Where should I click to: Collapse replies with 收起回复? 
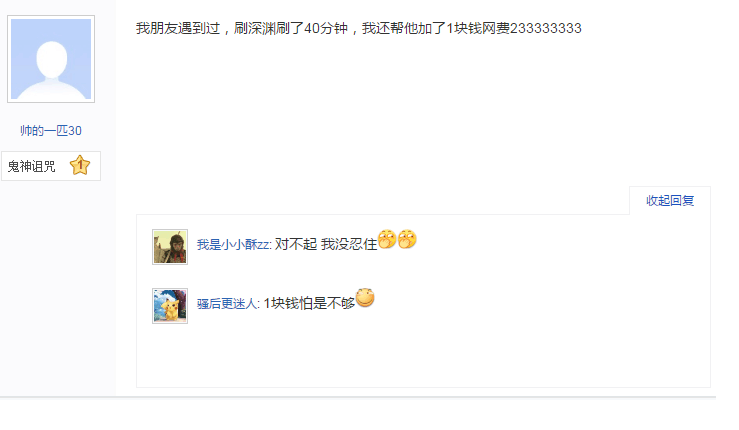[x=670, y=200]
